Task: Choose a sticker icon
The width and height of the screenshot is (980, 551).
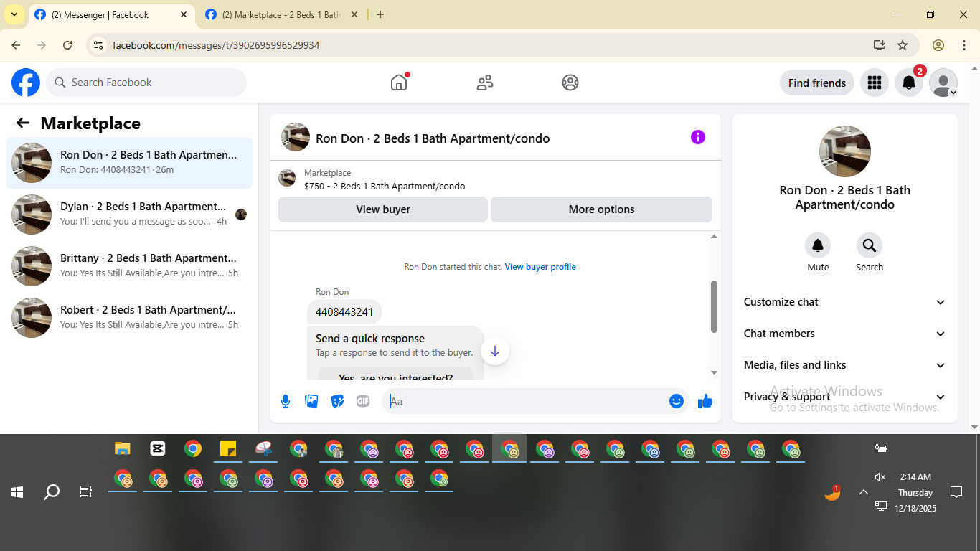Action: point(337,401)
